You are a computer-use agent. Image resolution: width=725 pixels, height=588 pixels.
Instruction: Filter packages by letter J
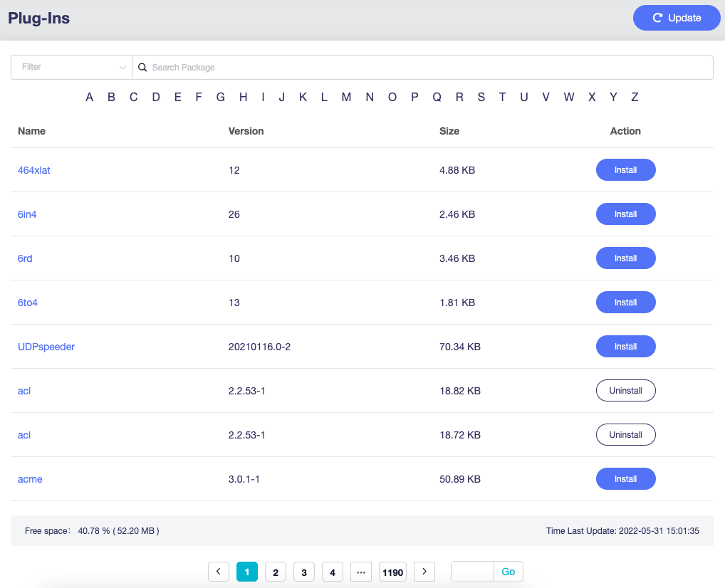[x=281, y=97]
